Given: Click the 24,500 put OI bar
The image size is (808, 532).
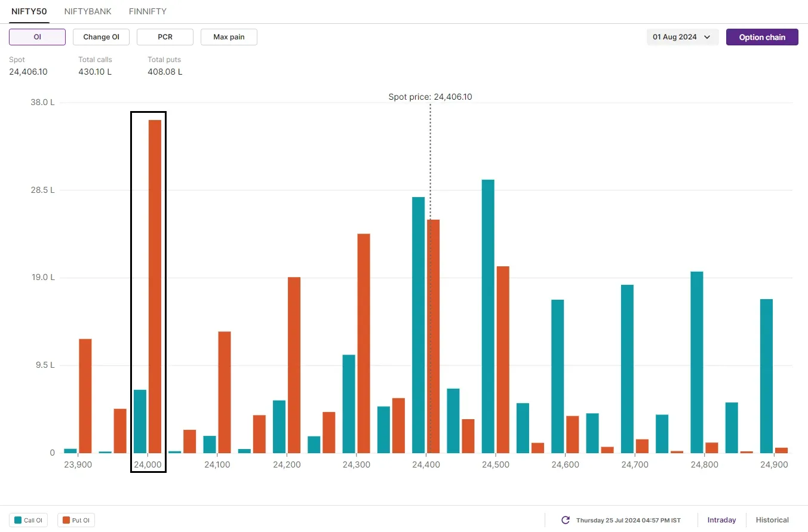Looking at the screenshot, I should 503,359.
